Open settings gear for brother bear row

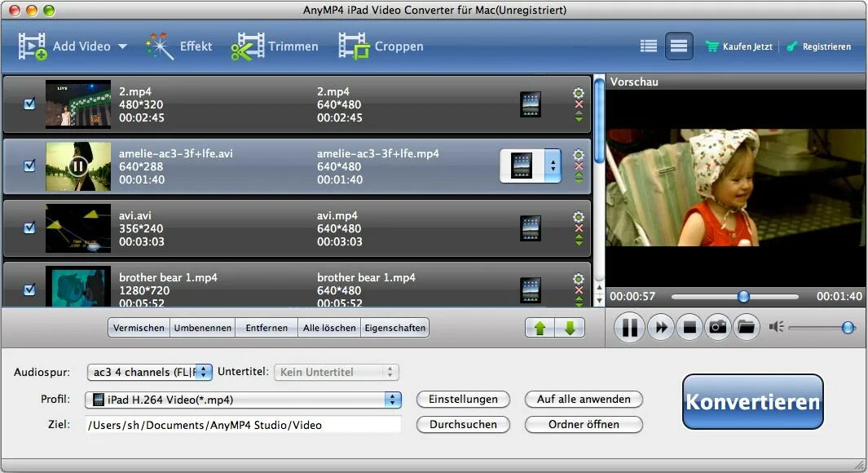[579, 279]
